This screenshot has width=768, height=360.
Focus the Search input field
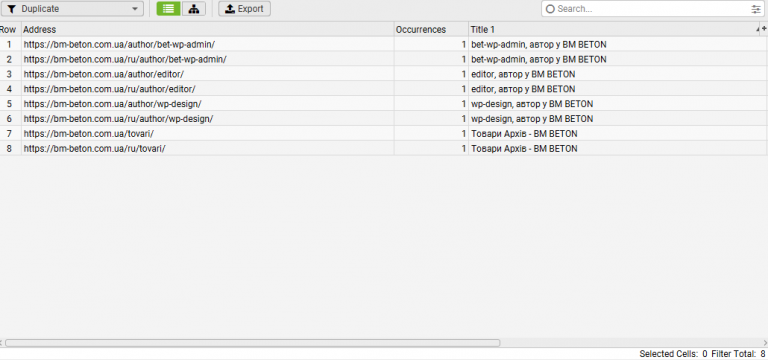point(652,9)
